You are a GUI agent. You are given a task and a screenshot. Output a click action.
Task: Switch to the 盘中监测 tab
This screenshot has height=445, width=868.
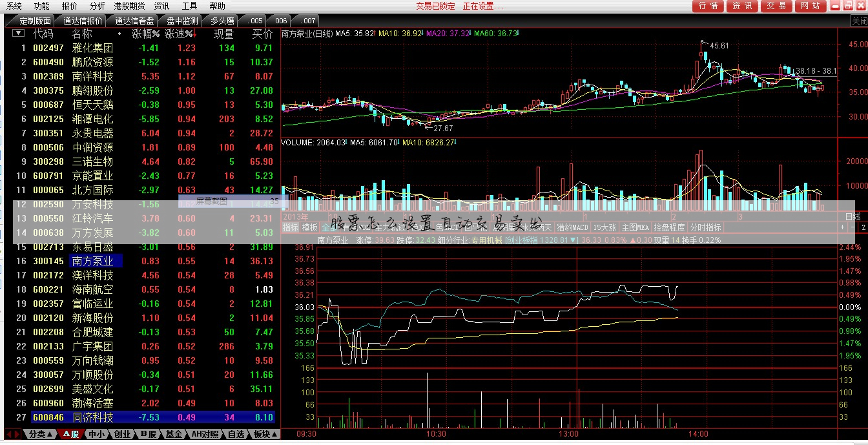[x=182, y=21]
